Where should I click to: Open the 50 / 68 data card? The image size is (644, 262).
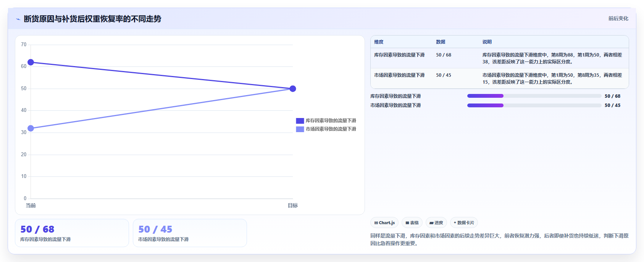point(72,233)
